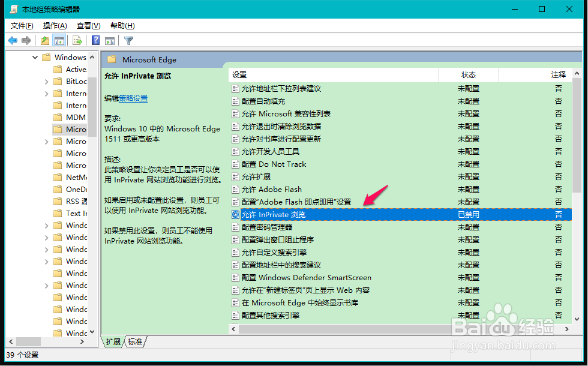Open Help with the question mark icon
The height and width of the screenshot is (366, 588).
(96, 41)
